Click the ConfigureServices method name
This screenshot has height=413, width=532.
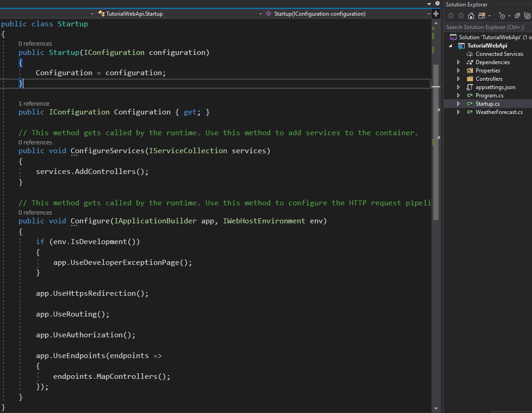(107, 151)
